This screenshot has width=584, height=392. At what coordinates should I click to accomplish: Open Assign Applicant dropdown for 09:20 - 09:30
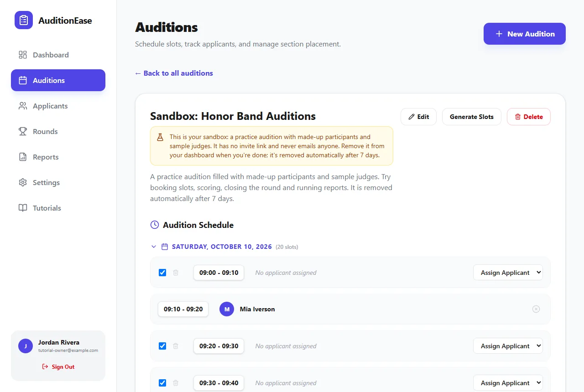click(x=508, y=346)
